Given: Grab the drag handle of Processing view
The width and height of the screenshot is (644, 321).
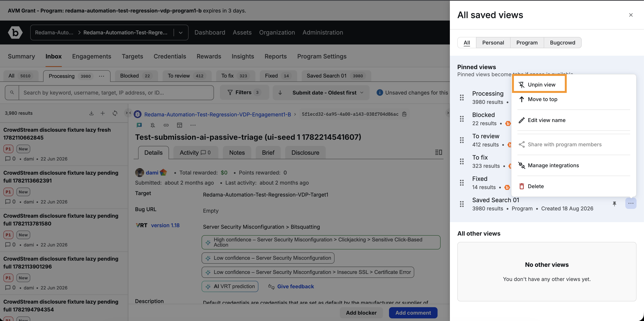Looking at the screenshot, I should point(462,97).
